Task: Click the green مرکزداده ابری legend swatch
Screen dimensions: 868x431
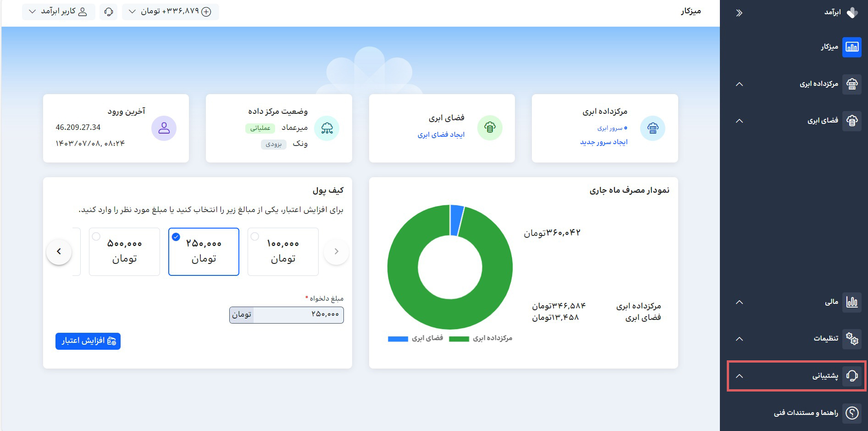Action: pyautogui.click(x=459, y=339)
